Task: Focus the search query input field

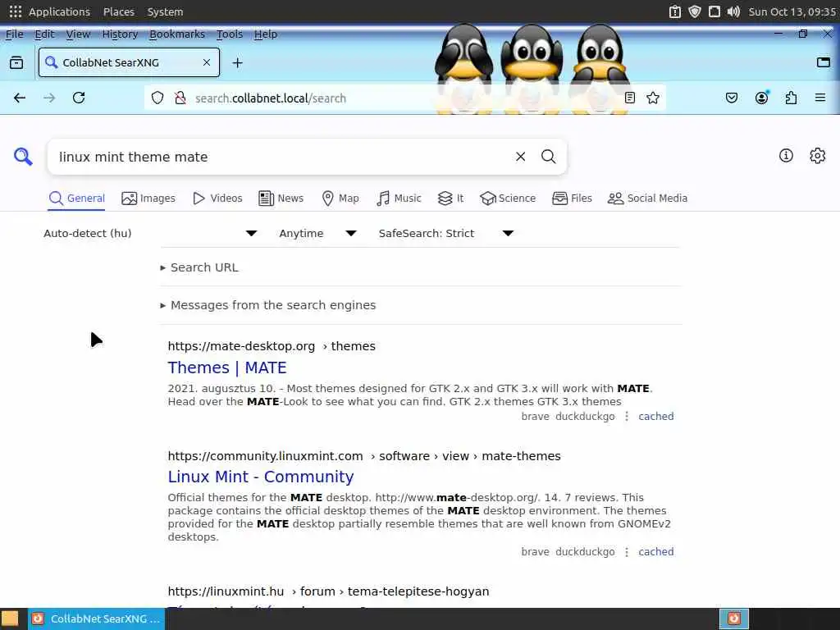Action: click(284, 157)
